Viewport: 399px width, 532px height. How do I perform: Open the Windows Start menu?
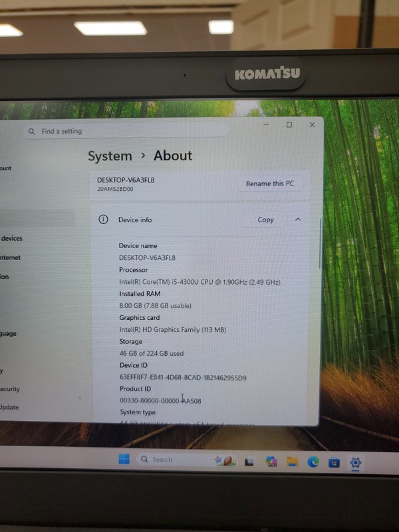[x=124, y=459]
